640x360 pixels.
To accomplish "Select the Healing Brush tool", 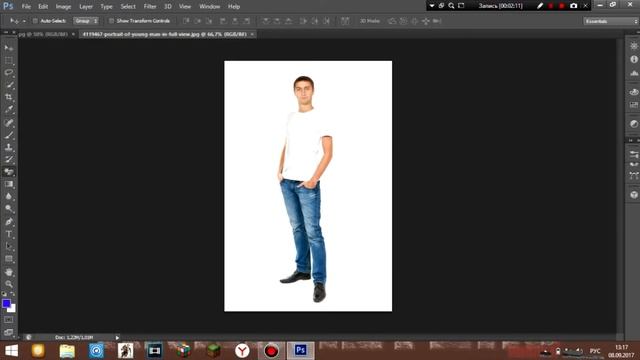I will pos(9,123).
